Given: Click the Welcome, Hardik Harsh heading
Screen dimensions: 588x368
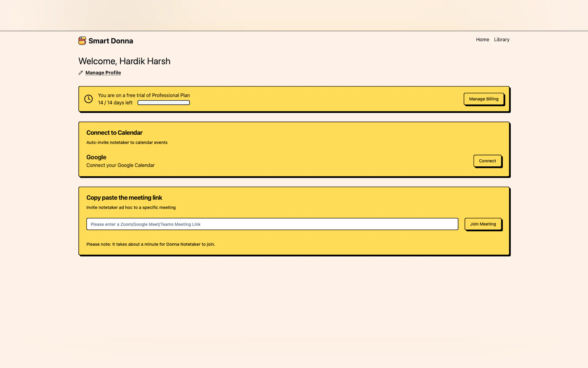Looking at the screenshot, I should click(124, 61).
